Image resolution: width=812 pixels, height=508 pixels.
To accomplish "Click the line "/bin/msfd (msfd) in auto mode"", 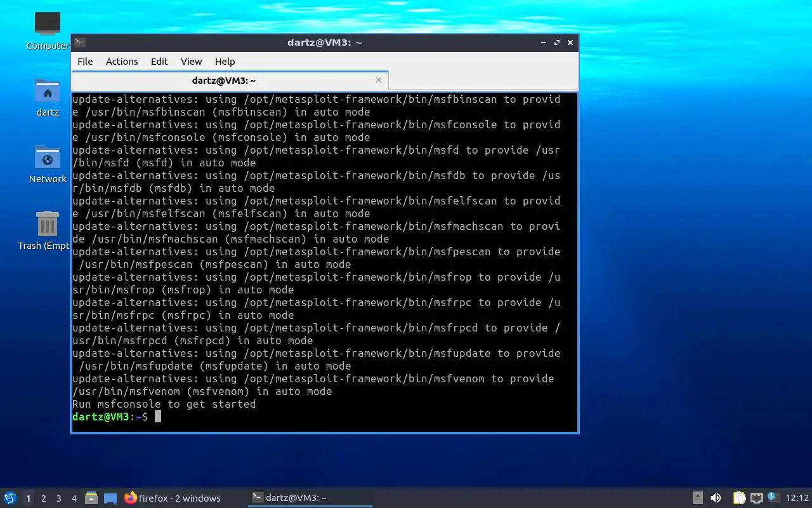I will point(164,163).
